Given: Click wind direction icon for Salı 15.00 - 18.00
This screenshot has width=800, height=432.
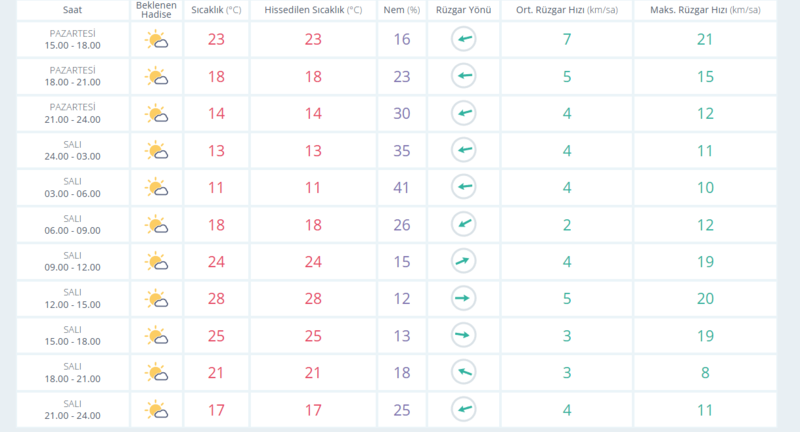Looking at the screenshot, I should pos(463,336).
